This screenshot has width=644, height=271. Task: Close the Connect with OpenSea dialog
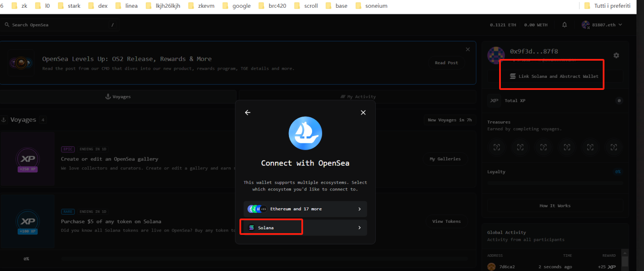pyautogui.click(x=363, y=112)
